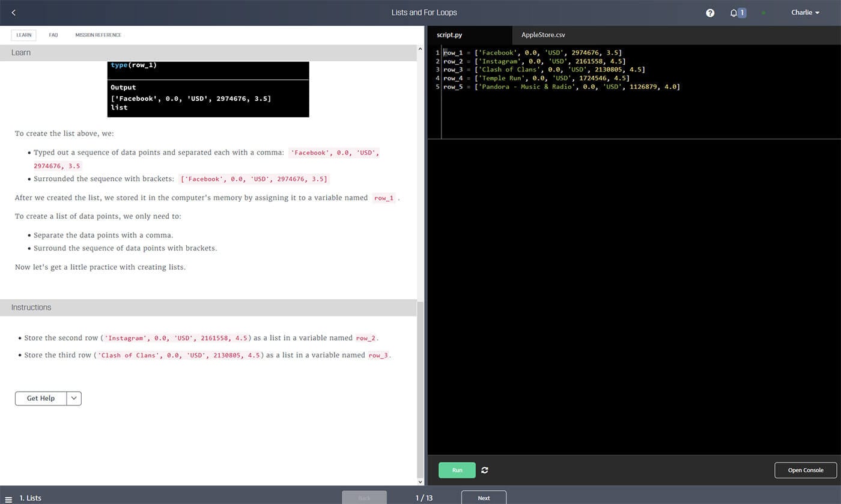Expand the Charlie account dropdown
The width and height of the screenshot is (841, 504).
tap(805, 13)
